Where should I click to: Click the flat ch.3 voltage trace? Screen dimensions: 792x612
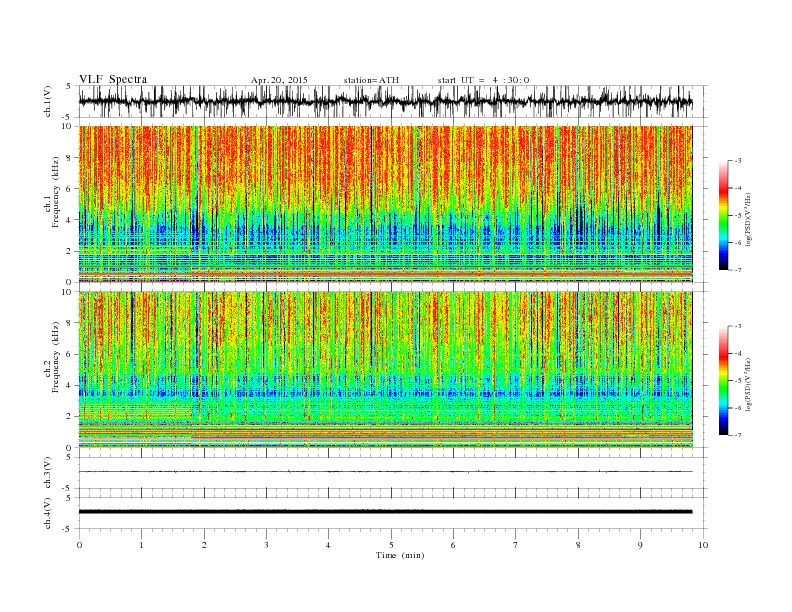tap(386, 472)
